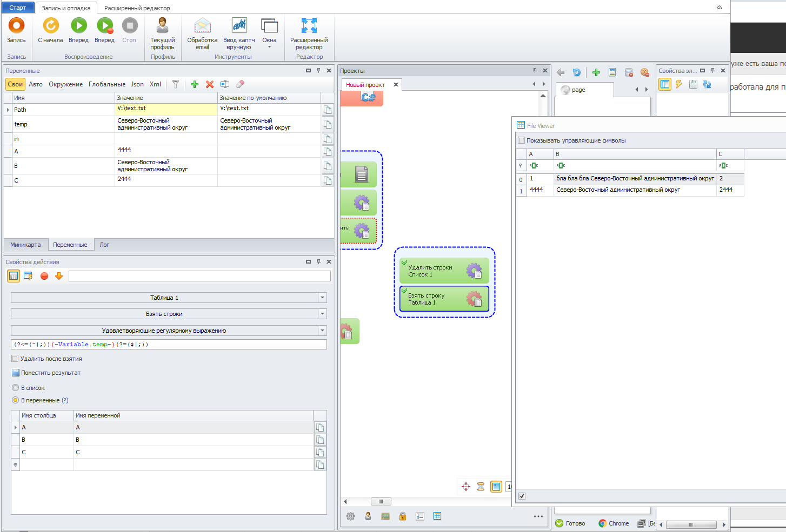The width and height of the screenshot is (786, 532).
Task: Click the lightning bolt icon in Свойства элемента
Action: click(679, 84)
